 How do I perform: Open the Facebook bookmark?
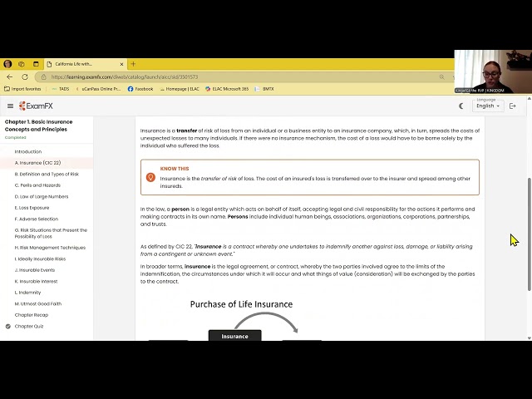140,89
